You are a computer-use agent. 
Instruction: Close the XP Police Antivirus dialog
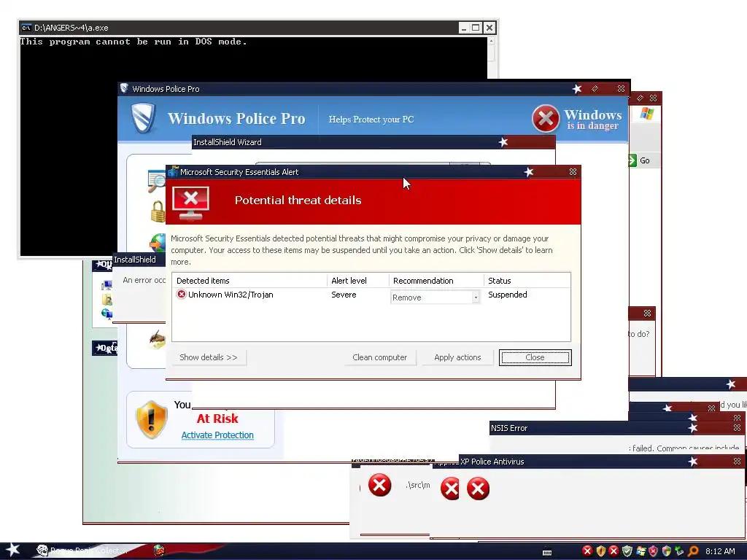pos(737,462)
